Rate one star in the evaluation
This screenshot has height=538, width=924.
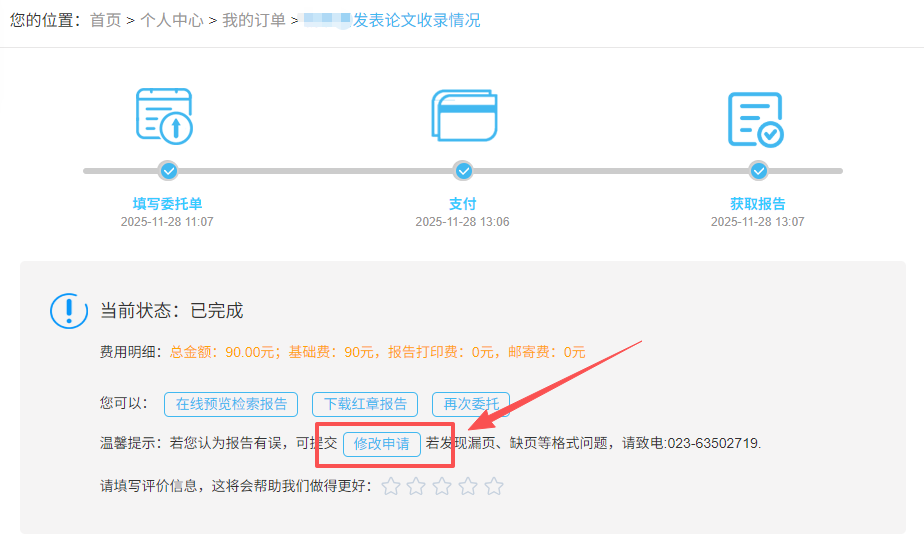pos(391,487)
